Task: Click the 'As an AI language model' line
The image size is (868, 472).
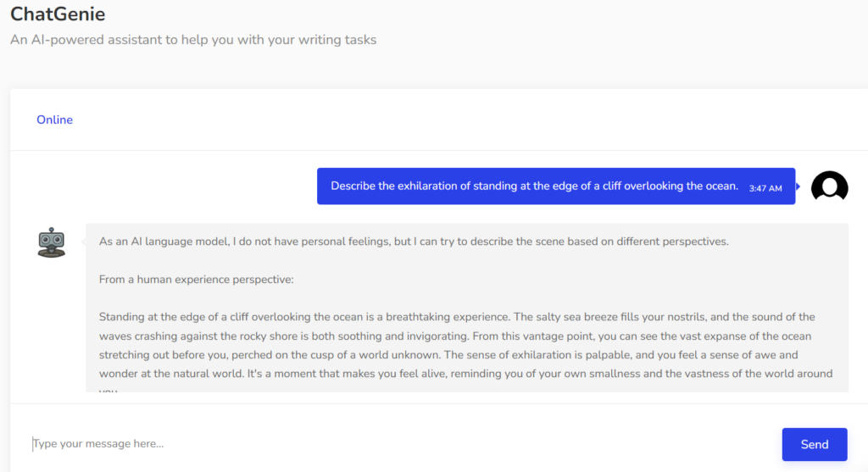Action: click(414, 242)
